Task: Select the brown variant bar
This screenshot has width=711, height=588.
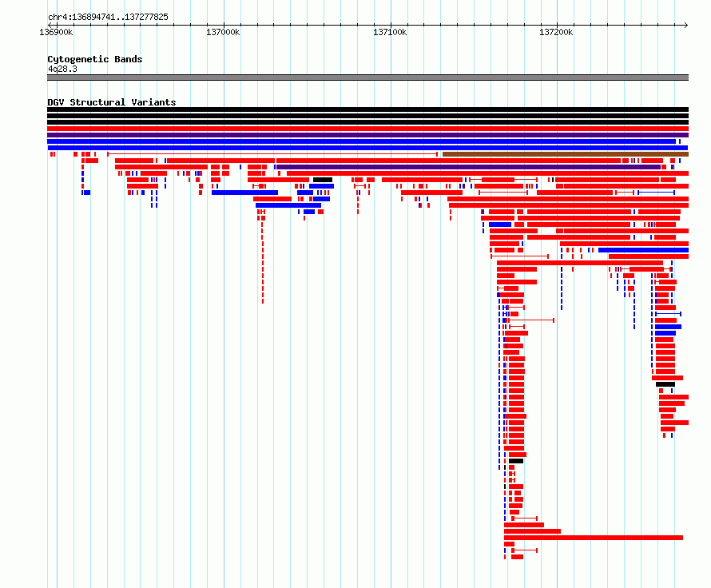Action: [x=566, y=154]
